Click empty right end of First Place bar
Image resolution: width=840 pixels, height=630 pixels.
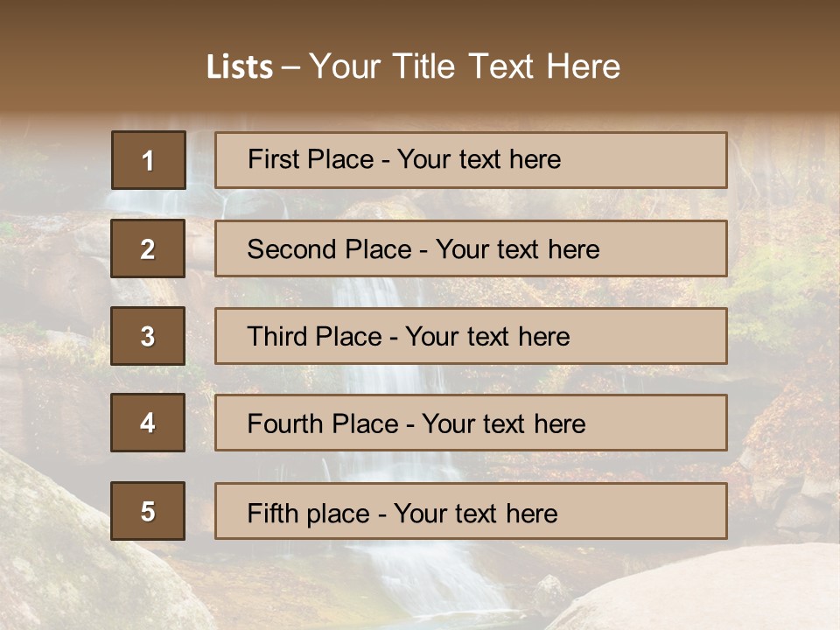click(665, 160)
